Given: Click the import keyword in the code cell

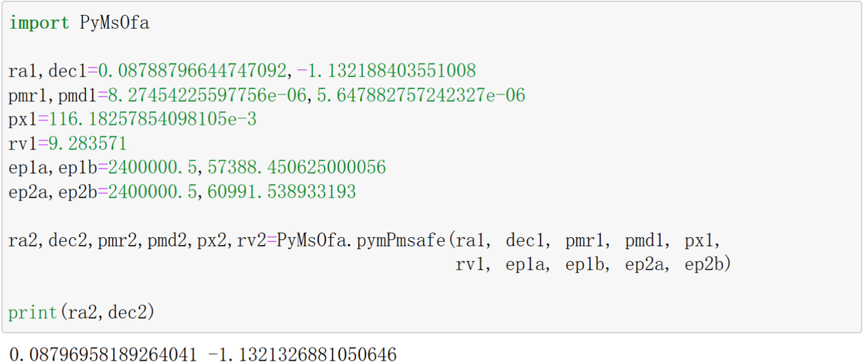Looking at the screenshot, I should click(x=39, y=23).
